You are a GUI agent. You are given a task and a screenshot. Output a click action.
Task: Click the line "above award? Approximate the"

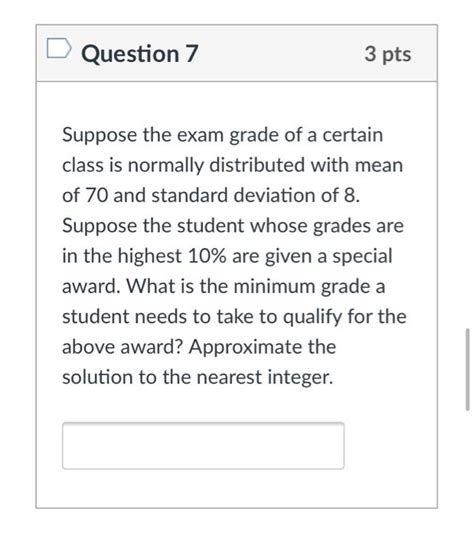[x=199, y=347]
